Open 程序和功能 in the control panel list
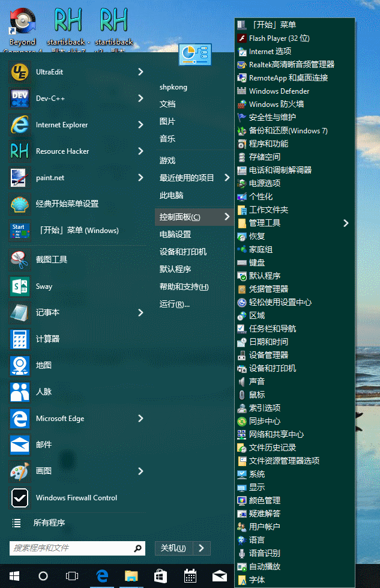 (295, 144)
